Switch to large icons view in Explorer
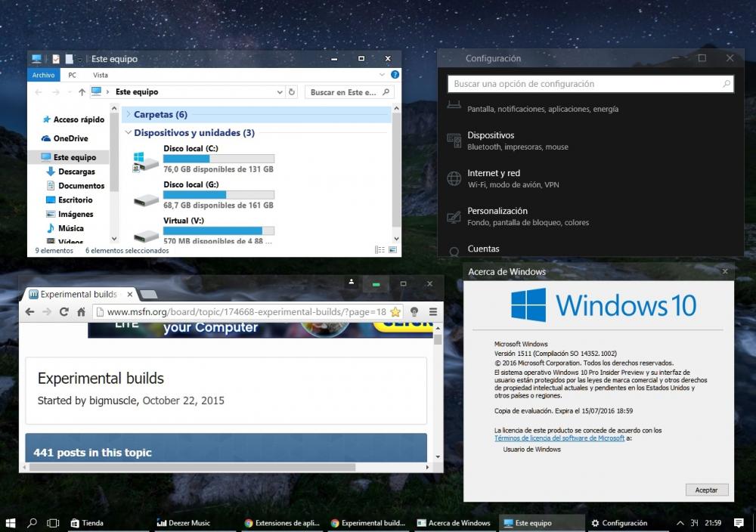The width and height of the screenshot is (756, 532). click(x=392, y=250)
